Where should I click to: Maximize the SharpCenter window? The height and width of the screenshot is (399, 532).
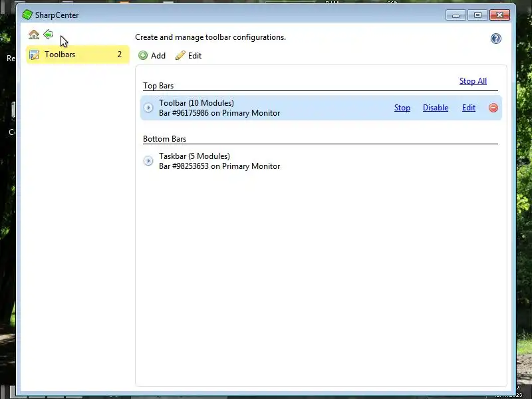477,15
